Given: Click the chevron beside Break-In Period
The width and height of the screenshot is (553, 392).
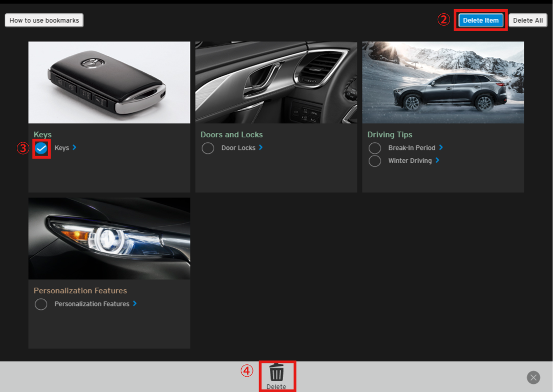Looking at the screenshot, I should 441,147.
